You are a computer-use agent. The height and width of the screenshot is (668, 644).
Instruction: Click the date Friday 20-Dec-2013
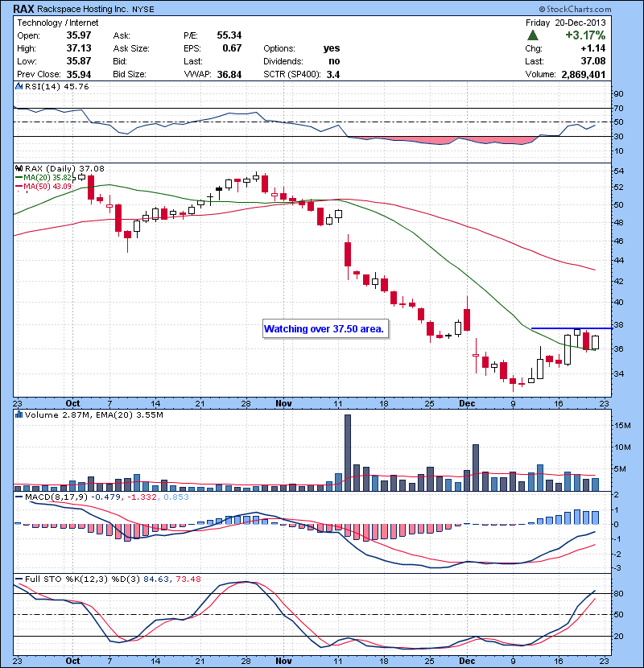click(x=565, y=23)
